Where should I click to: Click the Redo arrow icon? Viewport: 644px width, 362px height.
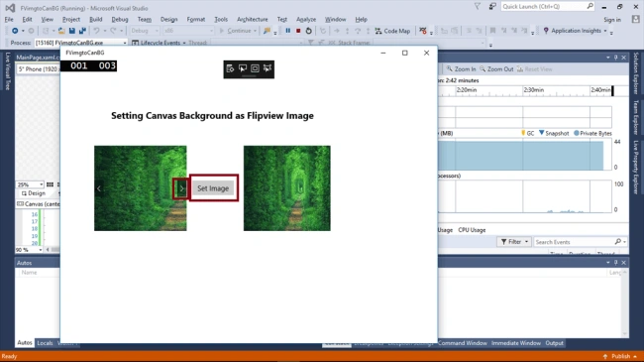[113, 31]
